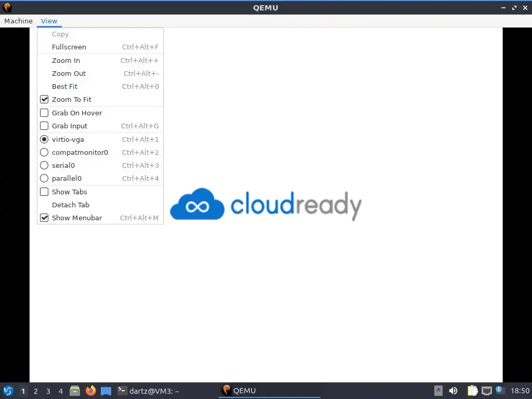
Task: Choose Fullscreen from the View menu
Action: 100,47
